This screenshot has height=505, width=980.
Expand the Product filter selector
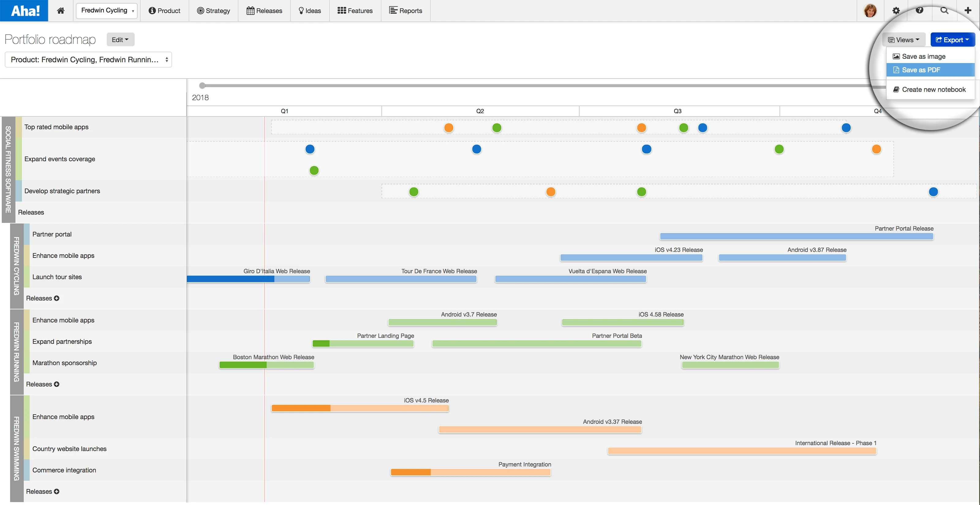88,60
